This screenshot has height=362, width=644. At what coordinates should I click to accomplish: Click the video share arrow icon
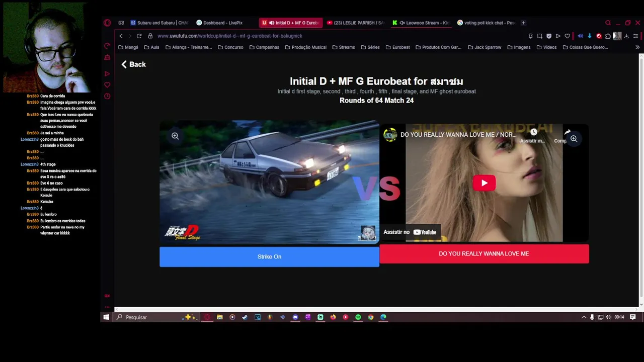tap(567, 133)
